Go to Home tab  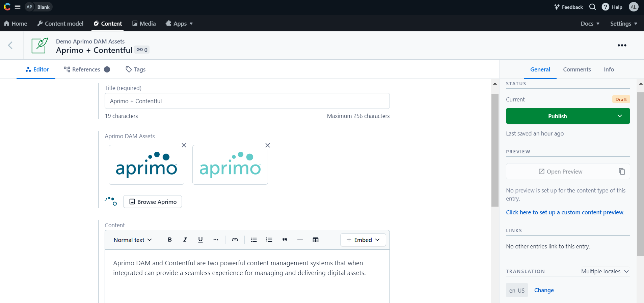coord(16,24)
